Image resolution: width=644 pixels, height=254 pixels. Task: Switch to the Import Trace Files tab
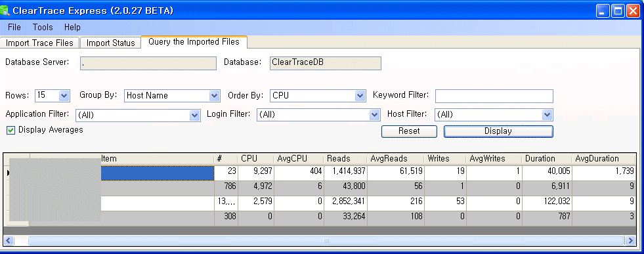[39, 43]
